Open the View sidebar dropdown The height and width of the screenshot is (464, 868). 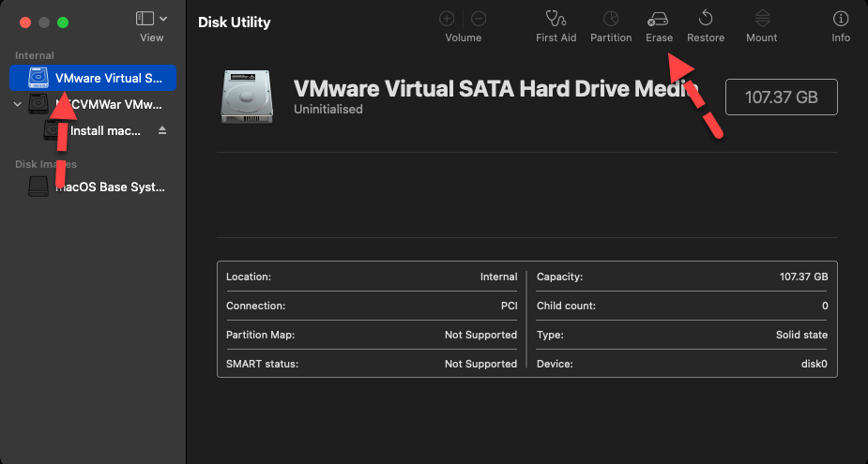pyautogui.click(x=151, y=19)
